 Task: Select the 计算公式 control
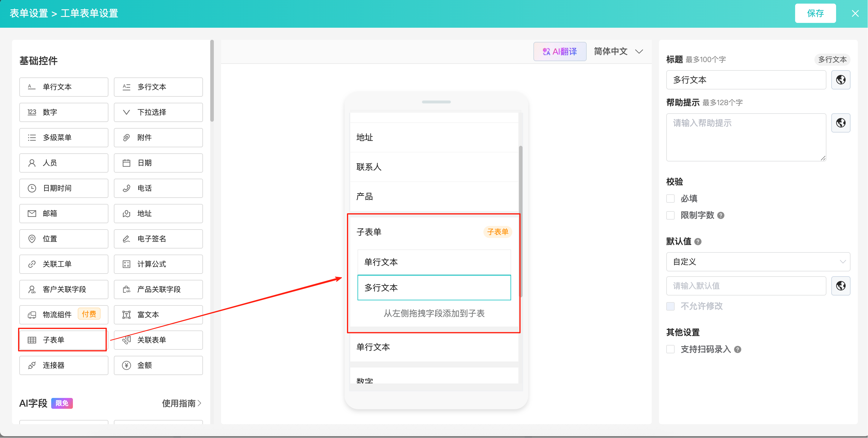[158, 264]
